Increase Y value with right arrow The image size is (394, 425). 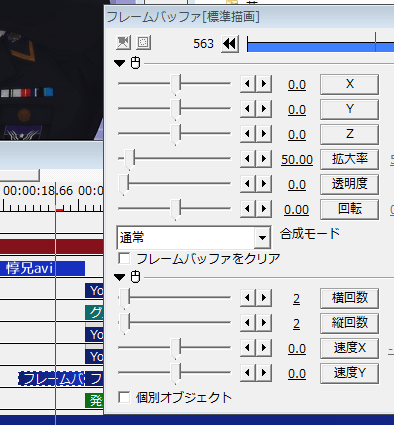coord(264,109)
